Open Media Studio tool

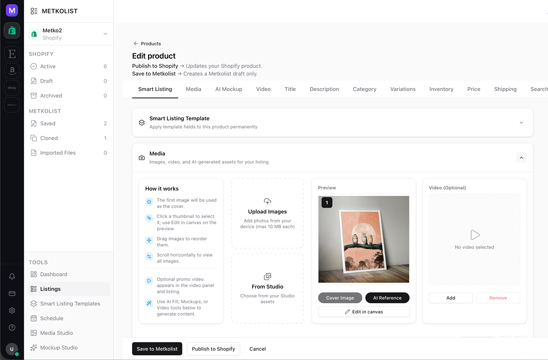click(x=68, y=333)
